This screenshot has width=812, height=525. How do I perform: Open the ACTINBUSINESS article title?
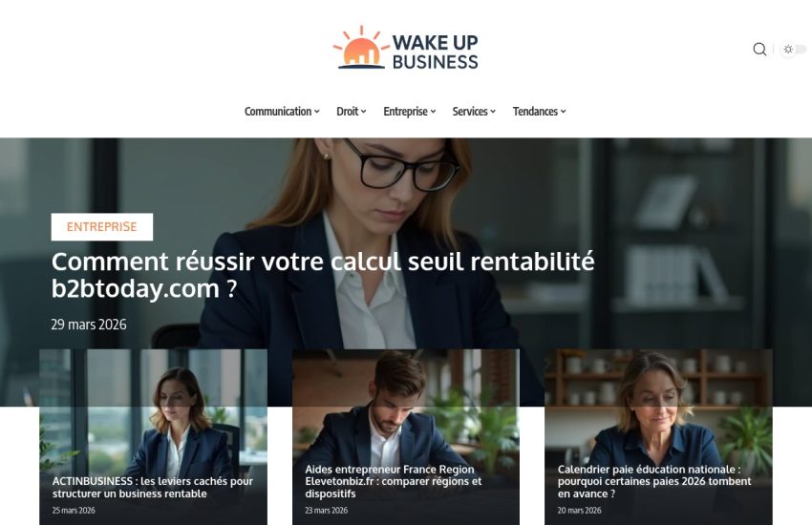coord(153,487)
